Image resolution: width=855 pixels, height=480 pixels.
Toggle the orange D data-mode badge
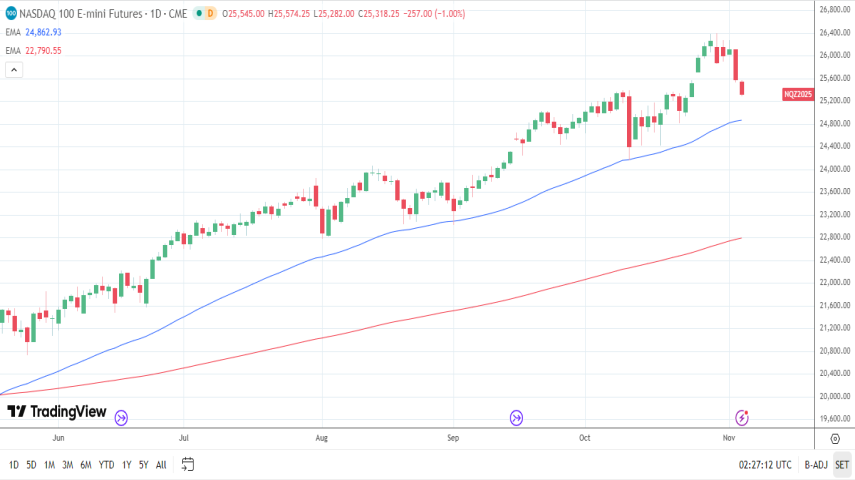point(212,14)
